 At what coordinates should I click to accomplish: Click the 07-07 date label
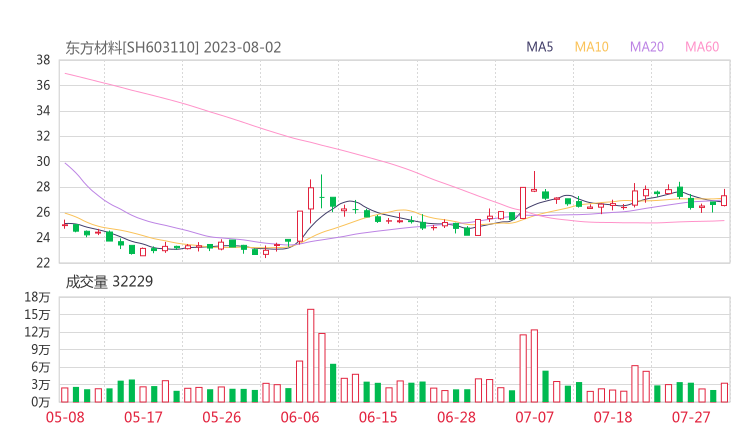pos(534,417)
